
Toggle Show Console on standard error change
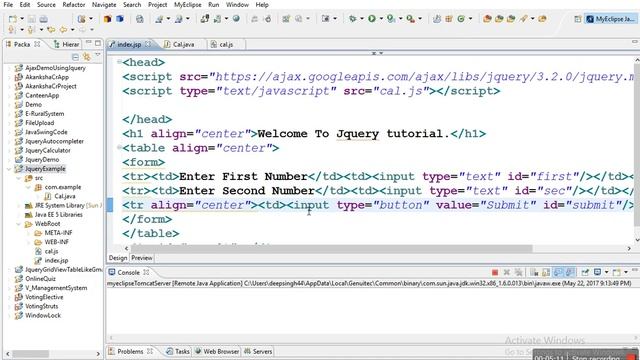click(x=570, y=272)
